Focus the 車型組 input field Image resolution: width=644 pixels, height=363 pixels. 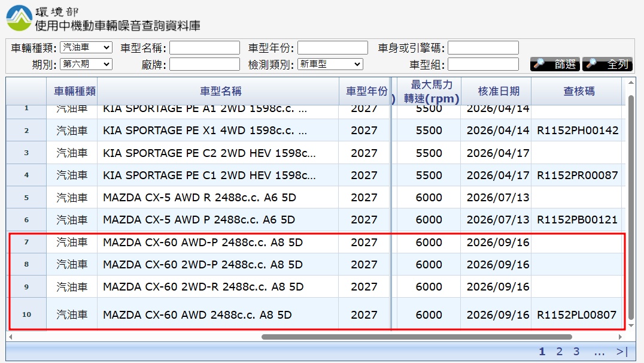(x=484, y=64)
